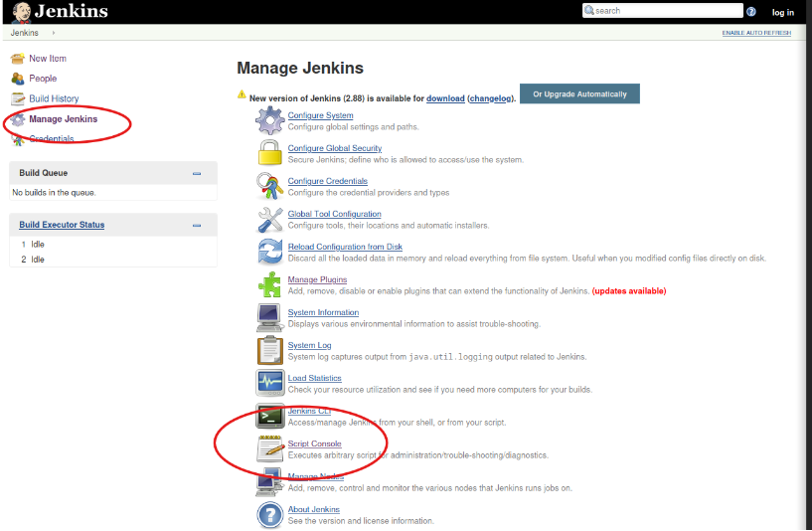Click the About Jenkins question mark icon

click(270, 514)
